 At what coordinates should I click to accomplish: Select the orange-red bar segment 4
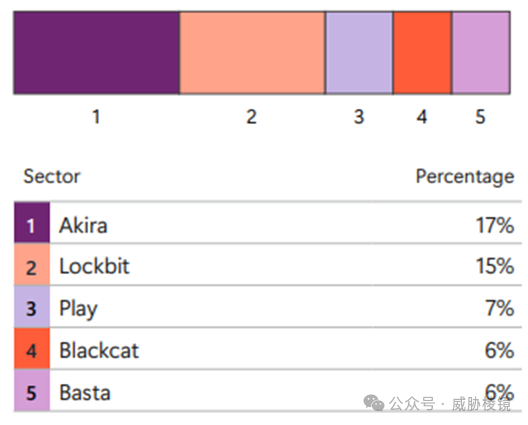tap(423, 53)
